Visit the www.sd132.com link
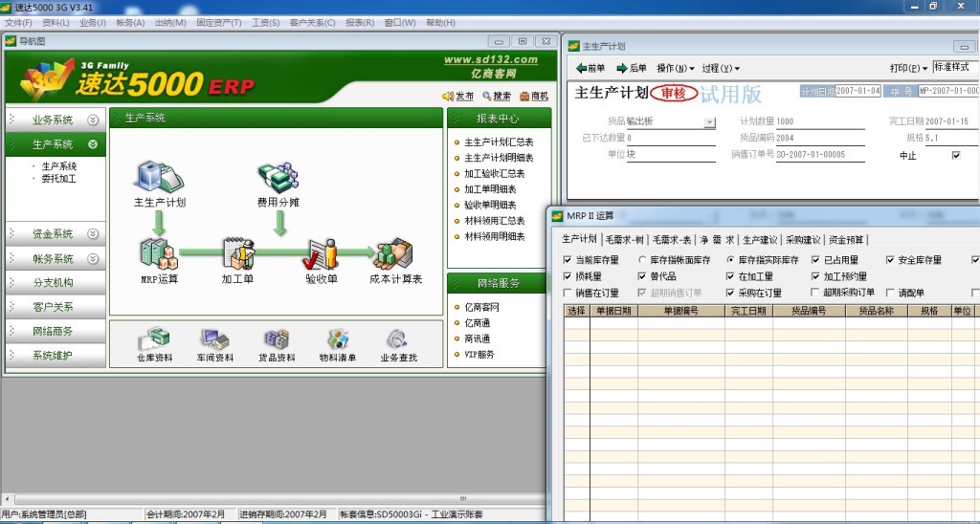Image resolution: width=980 pixels, height=524 pixels. click(x=491, y=60)
